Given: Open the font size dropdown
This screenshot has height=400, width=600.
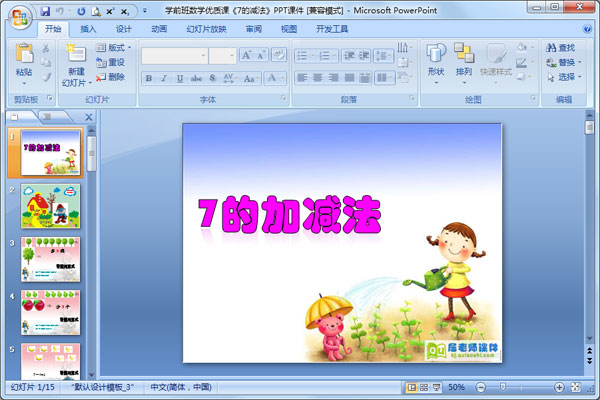Looking at the screenshot, I should coord(232,56).
